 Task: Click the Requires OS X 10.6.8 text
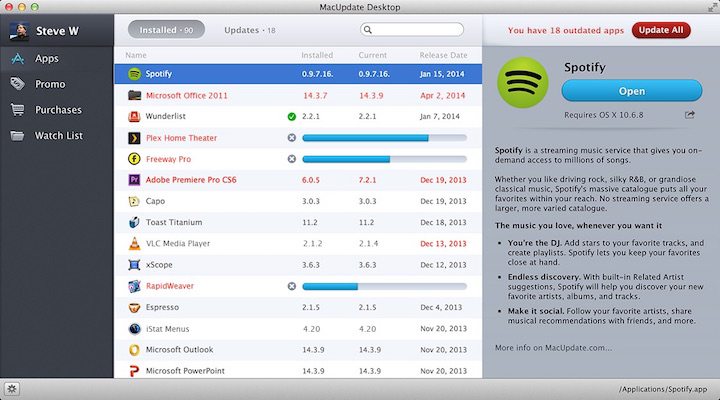603,115
